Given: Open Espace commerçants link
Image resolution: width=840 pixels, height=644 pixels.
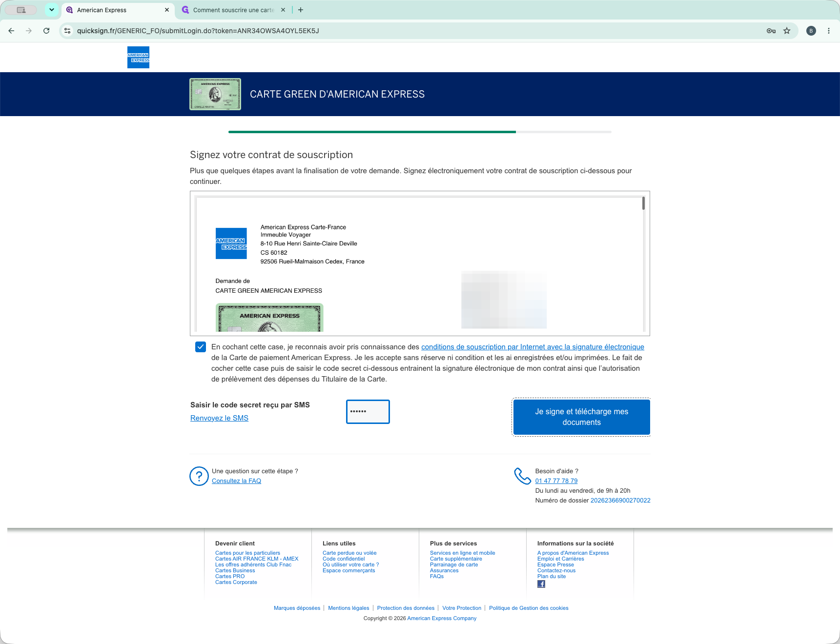Looking at the screenshot, I should (348, 571).
